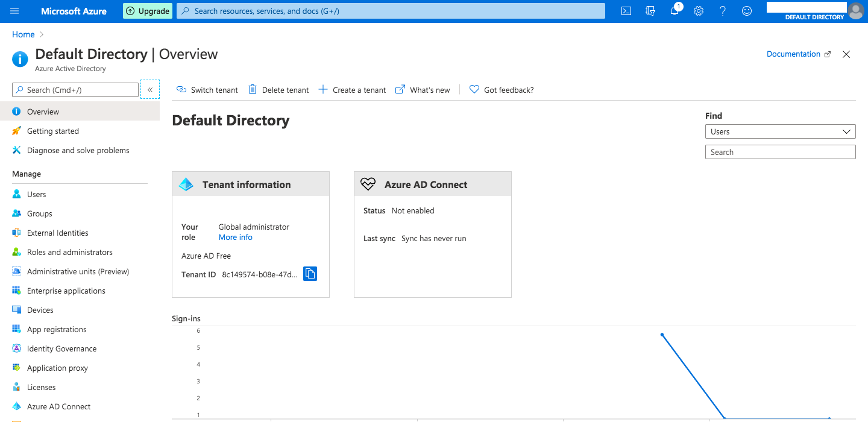Collapse the left sidebar menu

click(150, 89)
